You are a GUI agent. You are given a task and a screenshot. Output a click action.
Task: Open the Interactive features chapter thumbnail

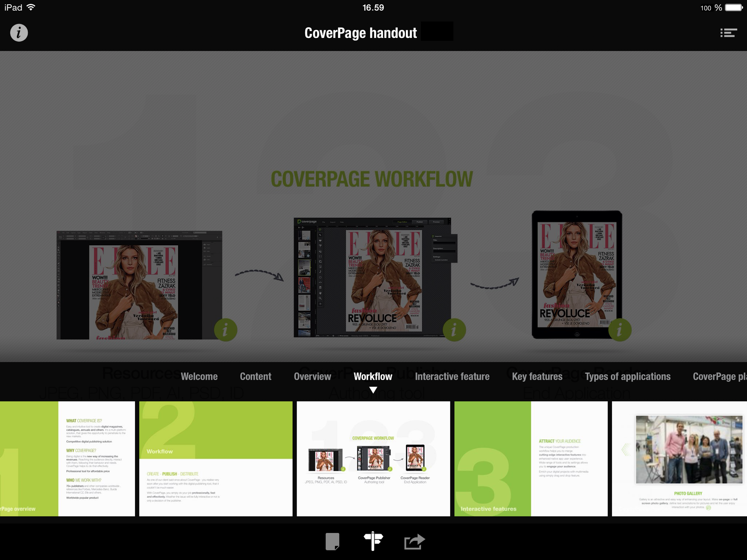click(x=531, y=459)
